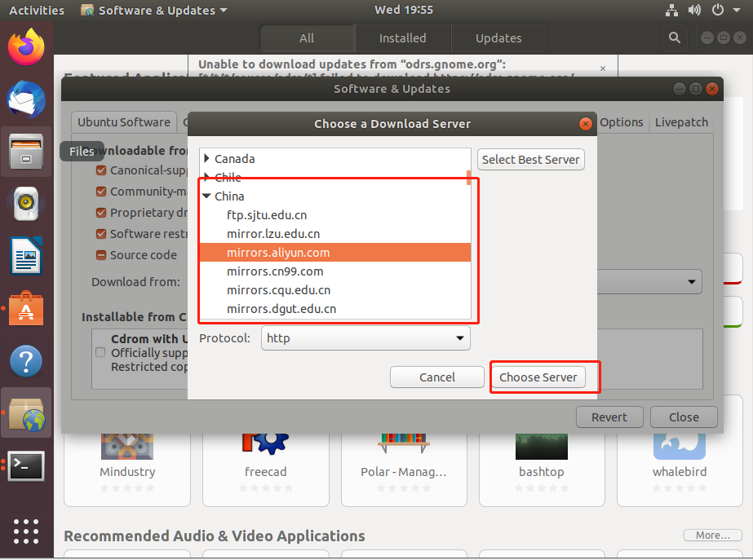Open the volume icon in top bar

(x=694, y=10)
